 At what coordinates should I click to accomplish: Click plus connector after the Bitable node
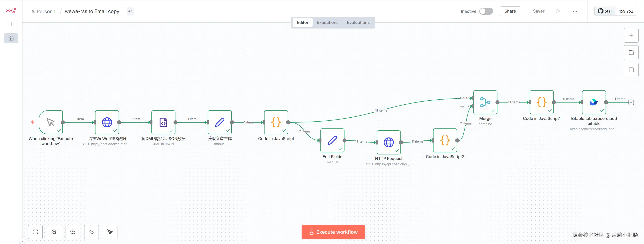point(631,102)
